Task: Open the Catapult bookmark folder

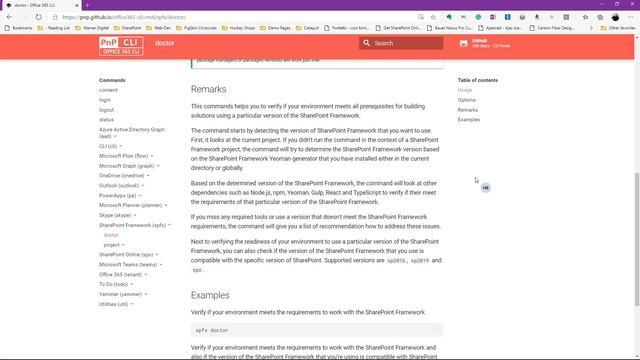Action: click(x=307, y=28)
